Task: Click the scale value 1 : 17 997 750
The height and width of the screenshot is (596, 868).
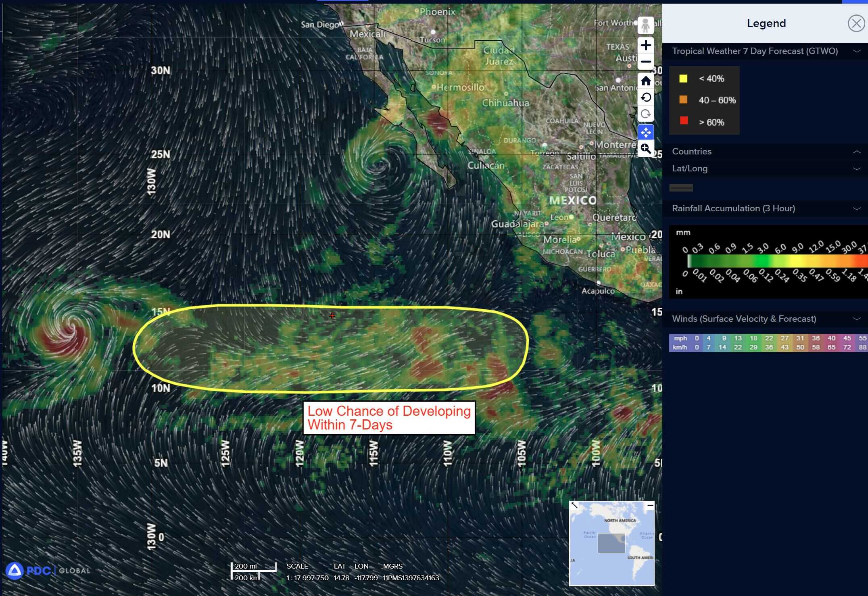Action: (307, 578)
